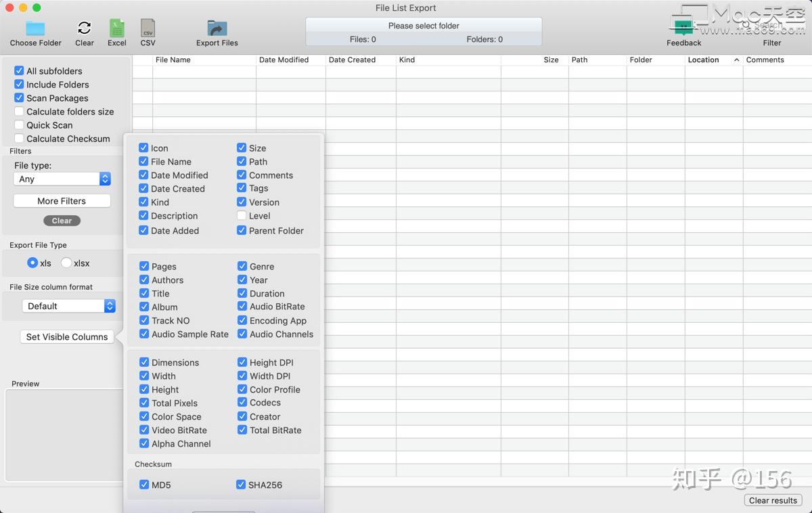Disable the SHA256 checksum option
Image resolution: width=812 pixels, height=513 pixels.
[241, 485]
